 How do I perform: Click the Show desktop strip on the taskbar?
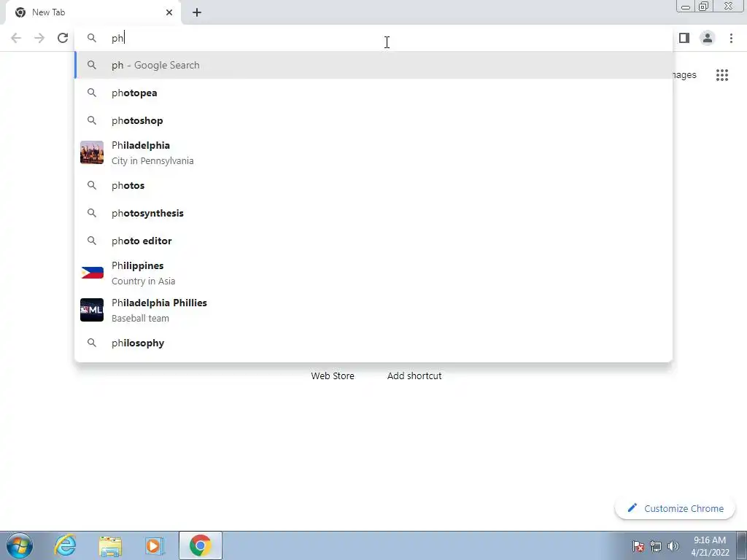coord(741,545)
